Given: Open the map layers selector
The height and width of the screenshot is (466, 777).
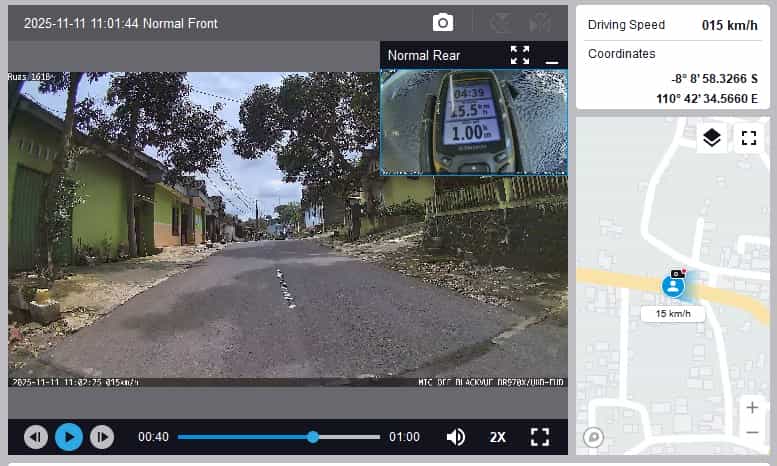Looking at the screenshot, I should click(x=711, y=138).
